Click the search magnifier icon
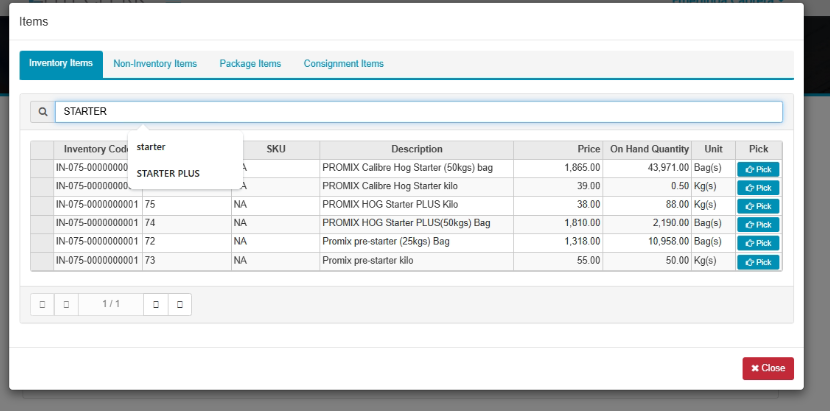Viewport: 830px width, 411px height. pos(43,112)
